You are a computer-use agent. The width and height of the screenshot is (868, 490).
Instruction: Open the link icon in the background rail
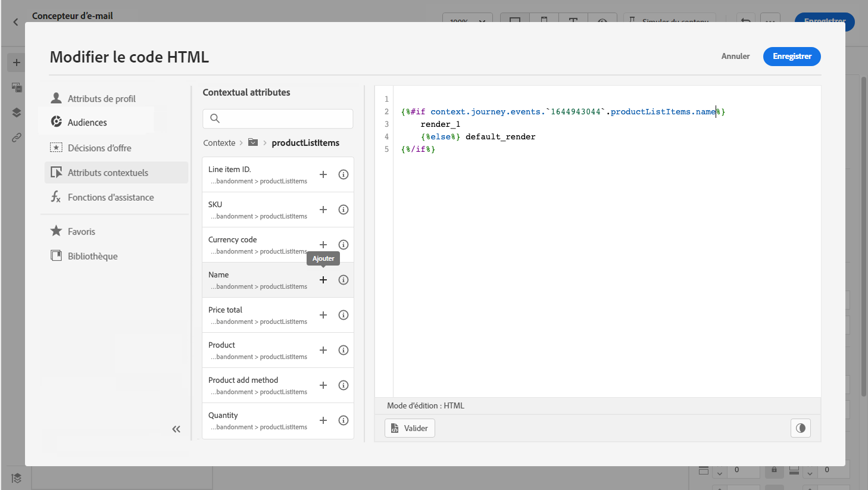coord(17,138)
